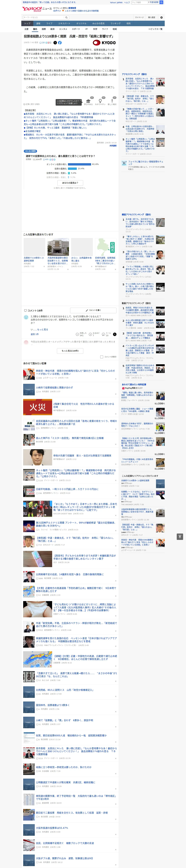
Task: Select the ライブ tab in main nav
Action: point(49,24)
